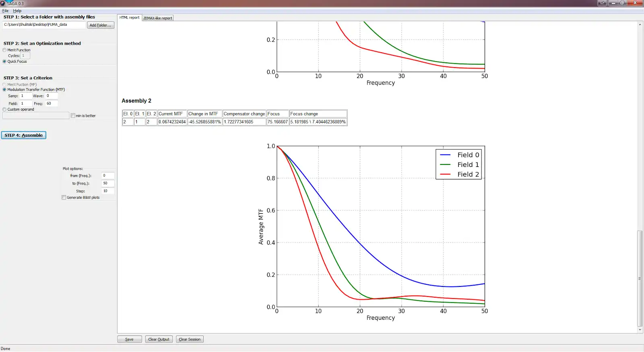Click the Add Folder... button

(101, 25)
